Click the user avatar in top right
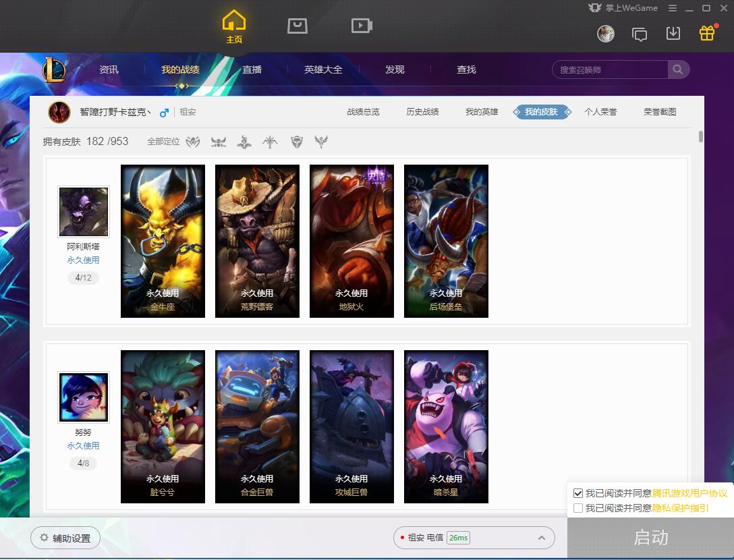This screenshot has width=734, height=560. point(606,34)
